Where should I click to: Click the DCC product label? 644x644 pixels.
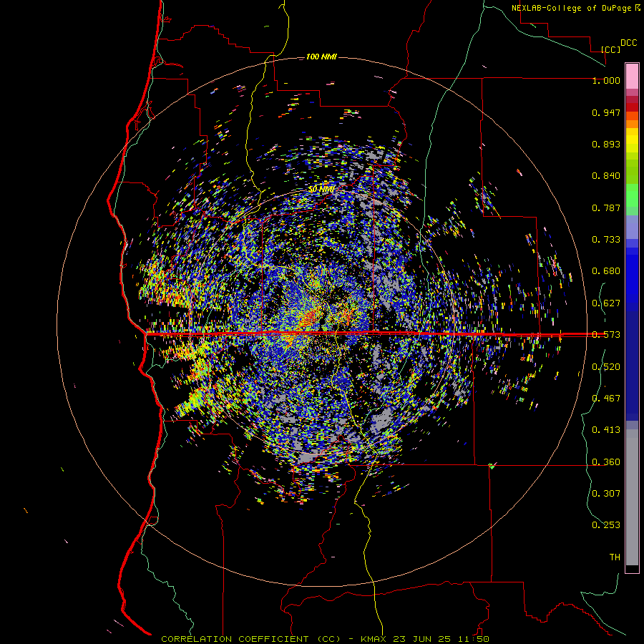point(628,43)
